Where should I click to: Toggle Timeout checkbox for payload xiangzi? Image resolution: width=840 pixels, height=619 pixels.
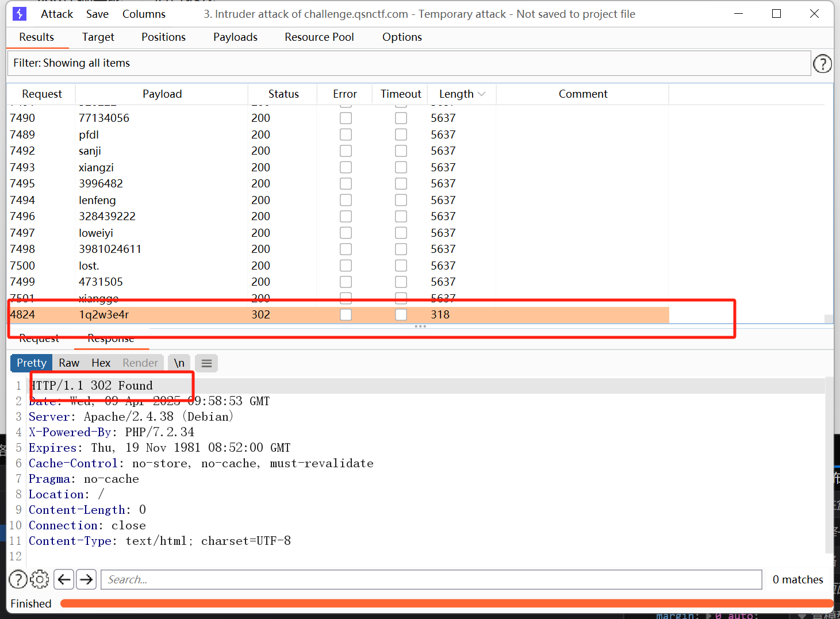tap(401, 167)
